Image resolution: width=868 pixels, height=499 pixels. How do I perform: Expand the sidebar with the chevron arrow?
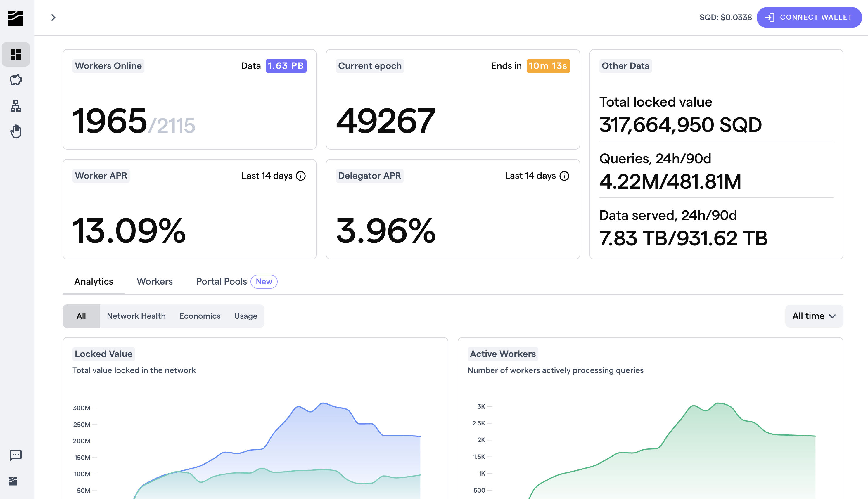click(53, 17)
